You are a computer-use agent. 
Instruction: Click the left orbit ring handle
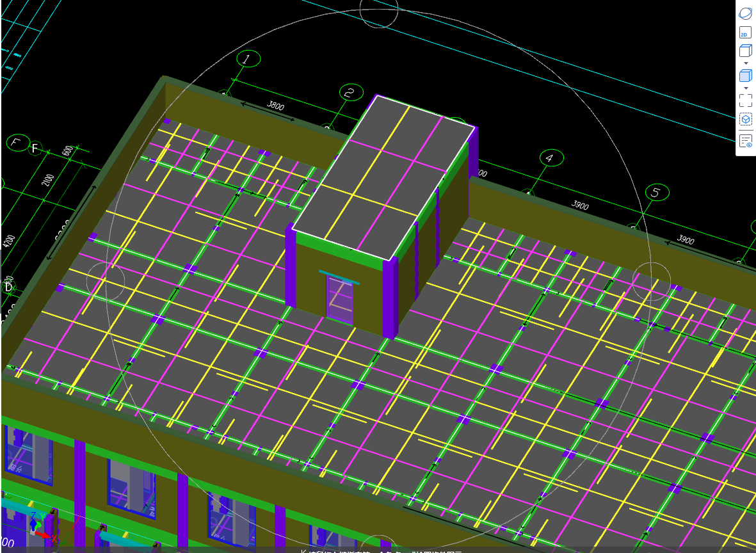click(106, 282)
